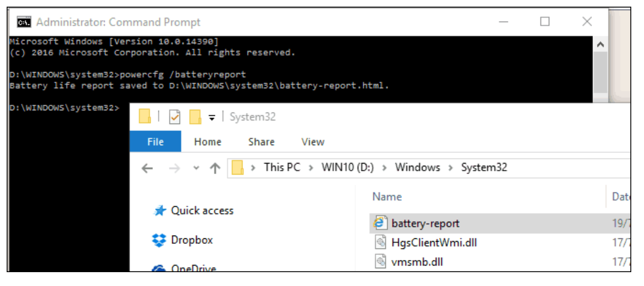Viewport: 644px width, 286px height.
Task: Jump to the Windows folder breadcrumb
Action: [418, 167]
